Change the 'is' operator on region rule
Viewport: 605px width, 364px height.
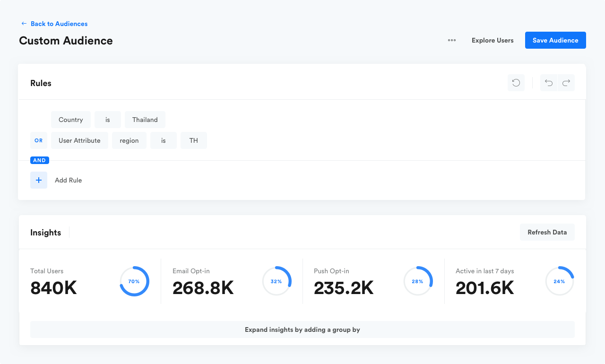click(164, 140)
